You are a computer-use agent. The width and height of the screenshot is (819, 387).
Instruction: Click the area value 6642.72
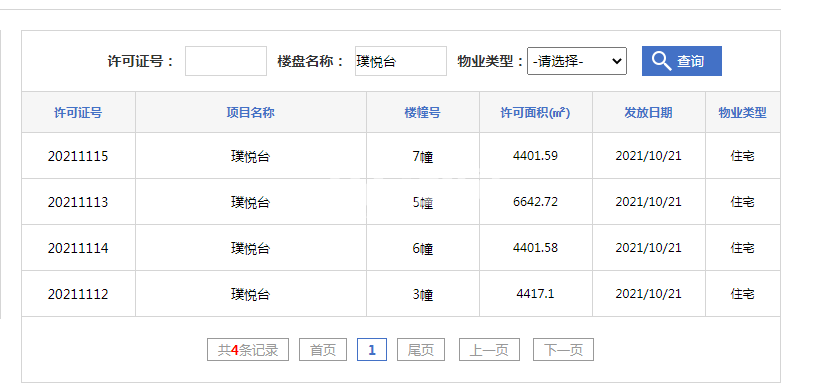[x=535, y=202]
